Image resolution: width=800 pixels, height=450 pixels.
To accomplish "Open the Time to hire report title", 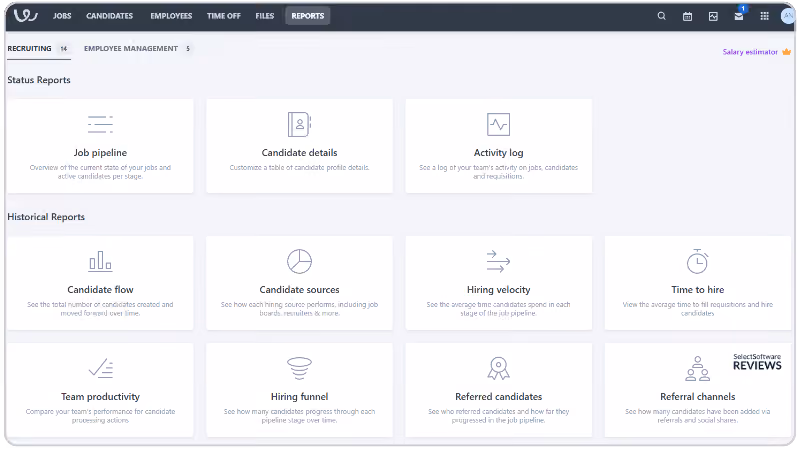I will click(697, 289).
